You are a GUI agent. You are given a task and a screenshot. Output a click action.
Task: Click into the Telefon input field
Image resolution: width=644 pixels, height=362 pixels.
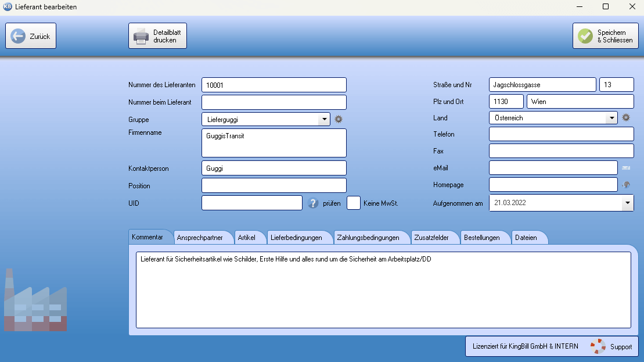coord(561,134)
